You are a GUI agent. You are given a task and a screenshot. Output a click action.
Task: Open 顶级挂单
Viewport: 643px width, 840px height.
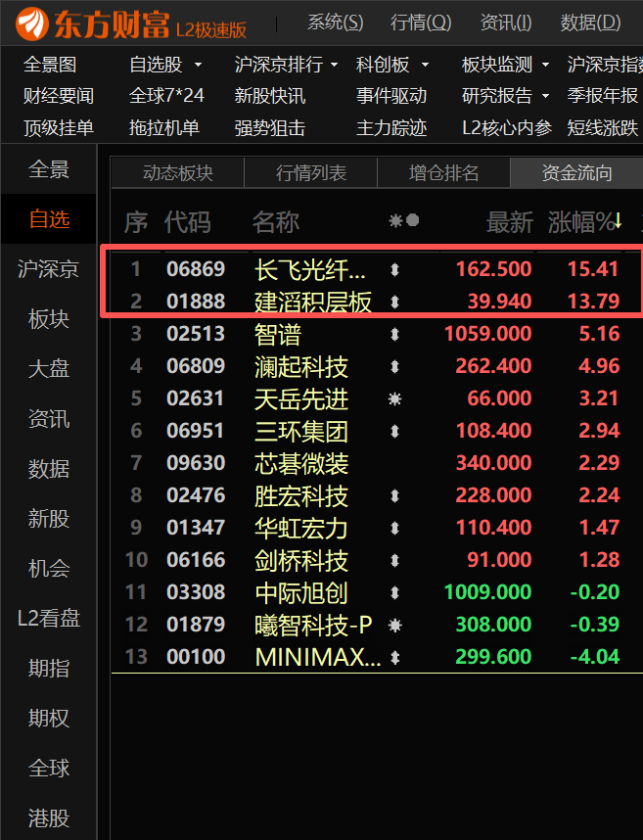59,127
